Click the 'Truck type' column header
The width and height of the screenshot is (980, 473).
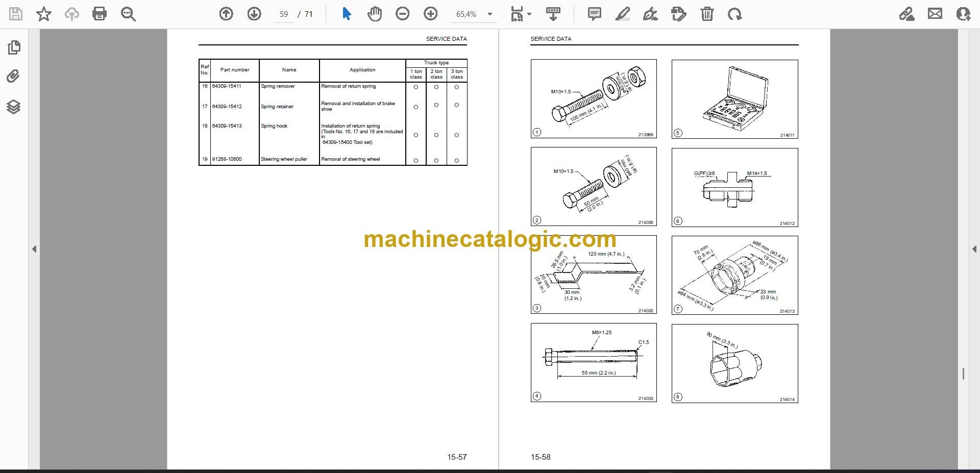tap(436, 63)
